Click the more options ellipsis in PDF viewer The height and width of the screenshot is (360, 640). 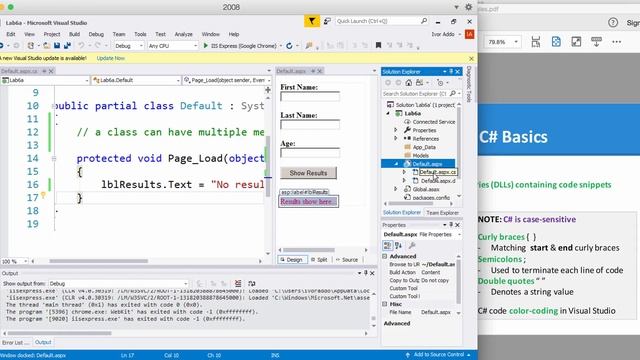coord(616,42)
